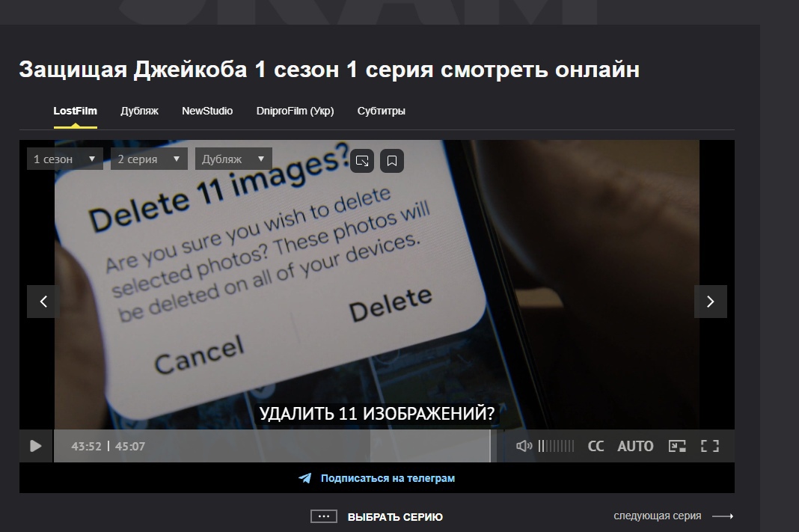Enter fullscreen with the corner brackets icon
799x532 pixels.
pos(710,446)
